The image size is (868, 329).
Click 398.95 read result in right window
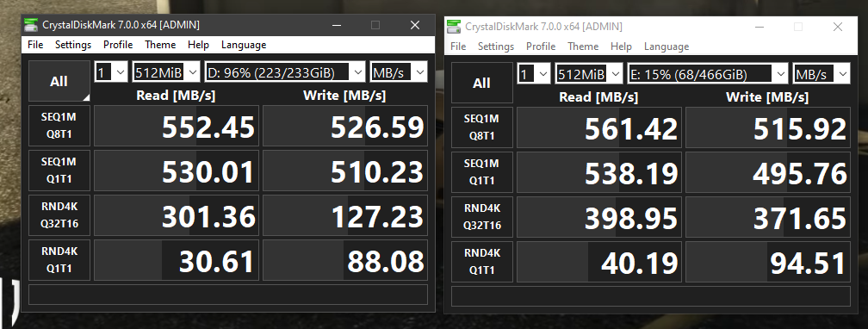click(x=599, y=217)
